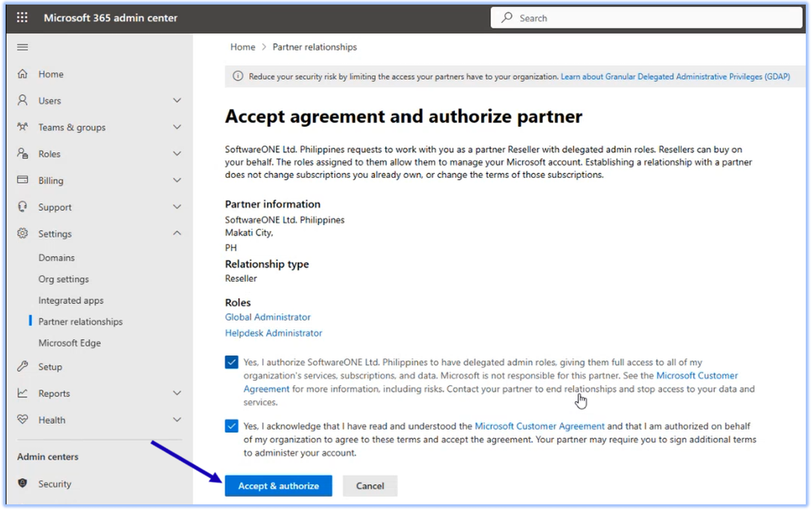The height and width of the screenshot is (510, 812).
Task: Click the Security shield icon
Action: click(x=23, y=483)
